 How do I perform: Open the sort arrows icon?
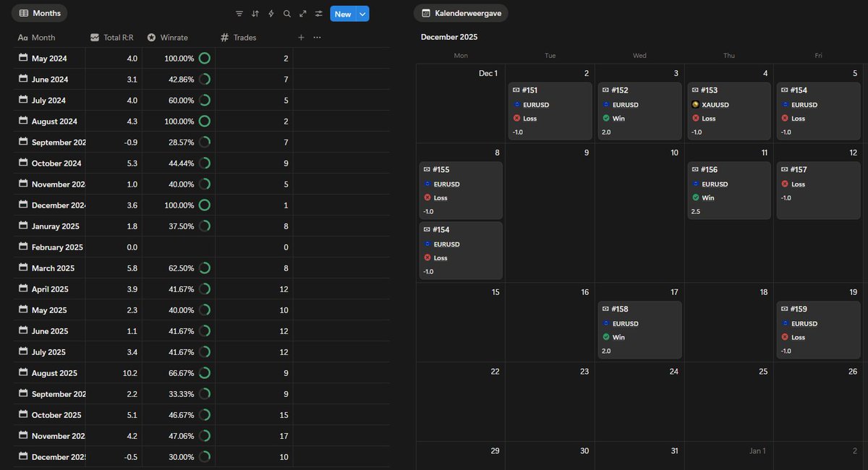click(255, 14)
